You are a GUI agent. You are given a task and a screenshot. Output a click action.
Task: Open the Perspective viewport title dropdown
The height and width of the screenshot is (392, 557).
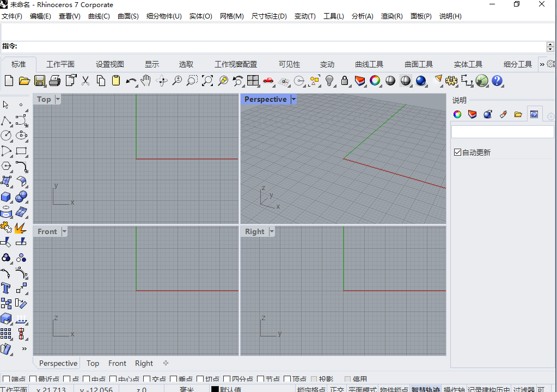click(293, 99)
